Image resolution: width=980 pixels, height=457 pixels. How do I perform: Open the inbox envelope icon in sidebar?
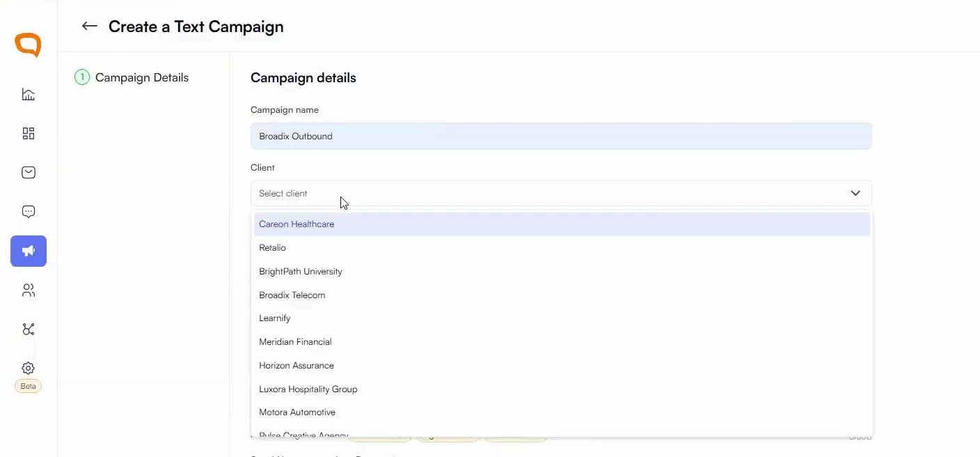pyautogui.click(x=29, y=172)
